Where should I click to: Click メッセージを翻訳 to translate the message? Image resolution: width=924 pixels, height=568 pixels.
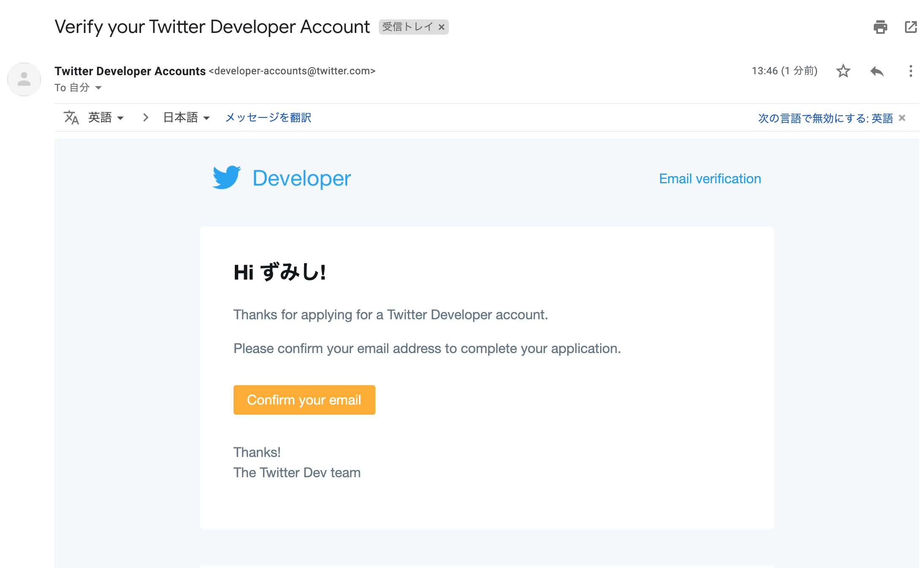pos(268,117)
